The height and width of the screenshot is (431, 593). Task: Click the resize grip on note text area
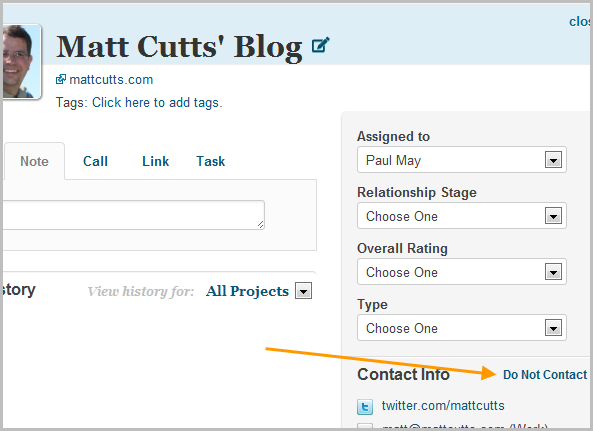(261, 225)
